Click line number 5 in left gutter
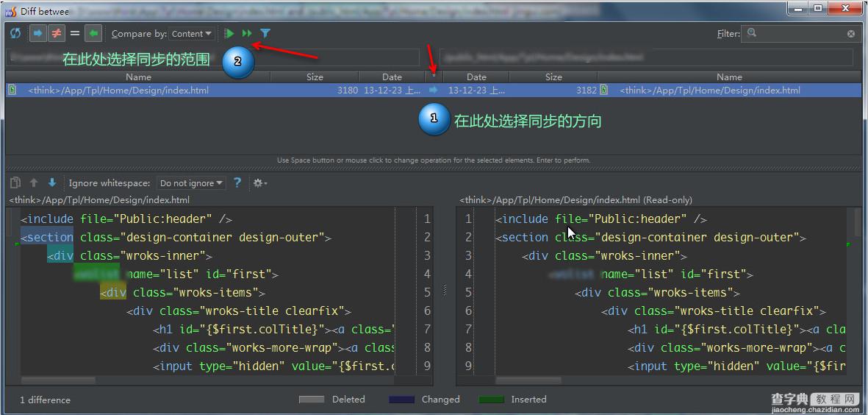This screenshot has height=415, width=868. [x=427, y=293]
